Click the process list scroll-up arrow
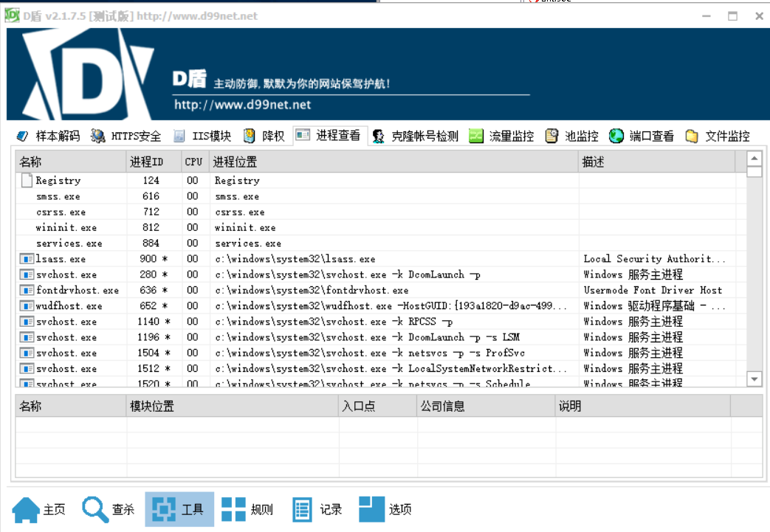Screen dimensions: 770x532 [x=754, y=159]
